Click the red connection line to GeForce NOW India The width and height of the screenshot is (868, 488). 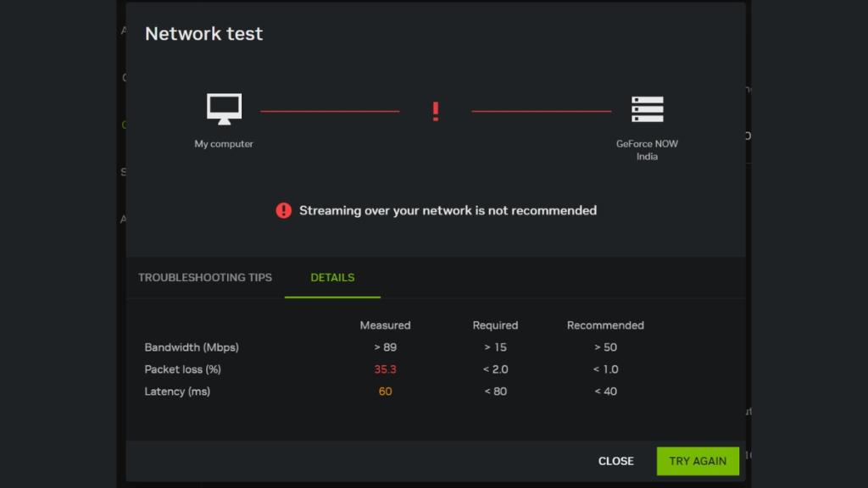click(542, 108)
